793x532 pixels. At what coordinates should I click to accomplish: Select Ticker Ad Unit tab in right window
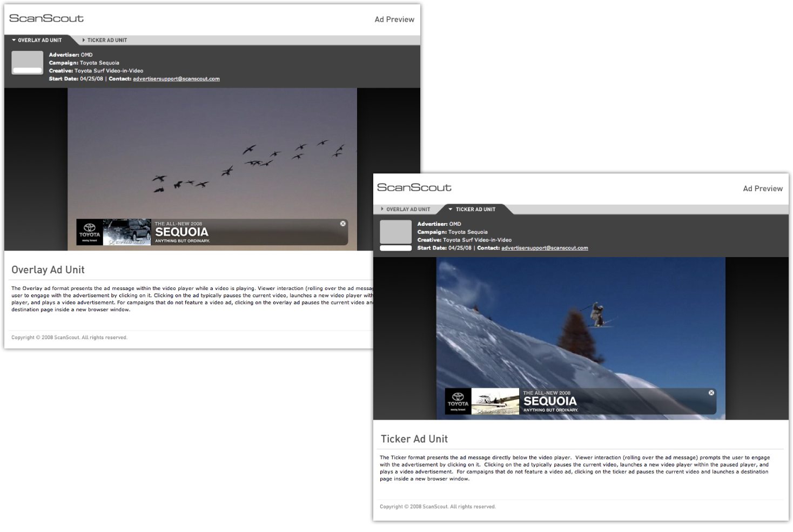click(475, 210)
